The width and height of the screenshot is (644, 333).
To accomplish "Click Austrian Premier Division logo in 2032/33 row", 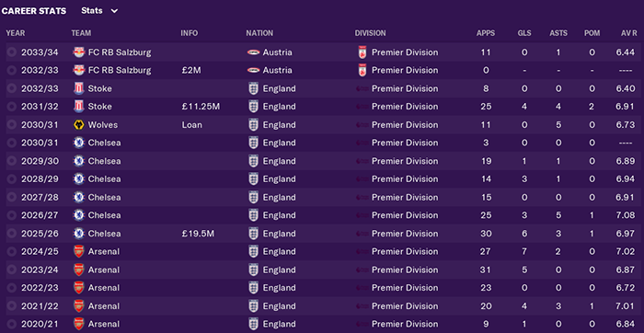I will [x=362, y=71].
